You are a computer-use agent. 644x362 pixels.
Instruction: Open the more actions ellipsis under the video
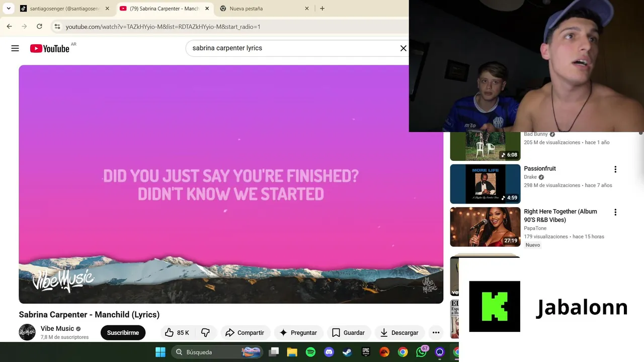pos(436,332)
